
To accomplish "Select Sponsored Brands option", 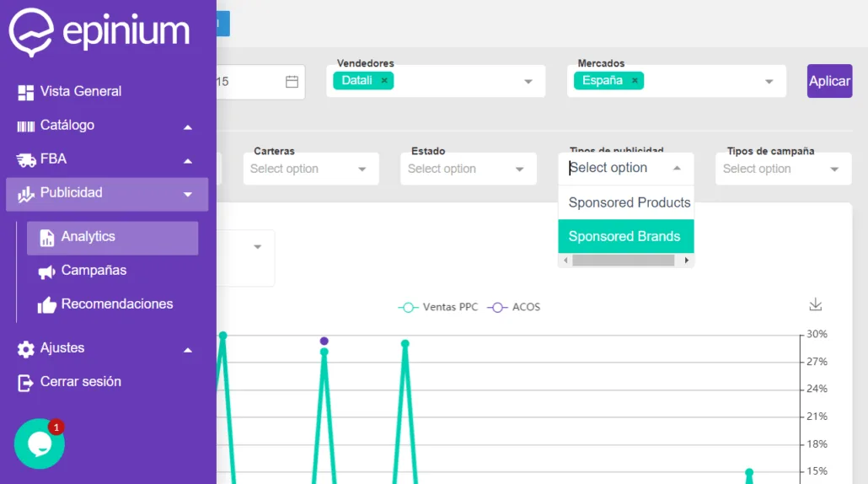I will coord(625,236).
